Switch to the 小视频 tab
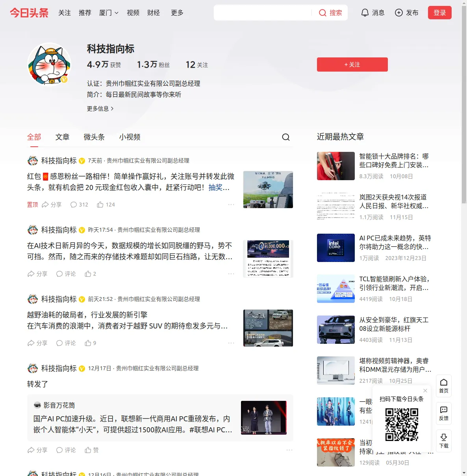 130,137
